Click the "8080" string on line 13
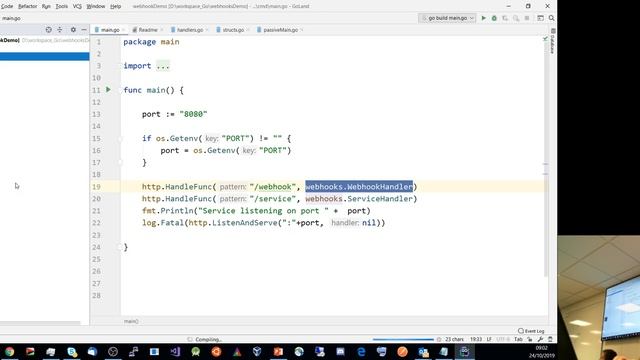The height and width of the screenshot is (360, 640). click(x=193, y=114)
